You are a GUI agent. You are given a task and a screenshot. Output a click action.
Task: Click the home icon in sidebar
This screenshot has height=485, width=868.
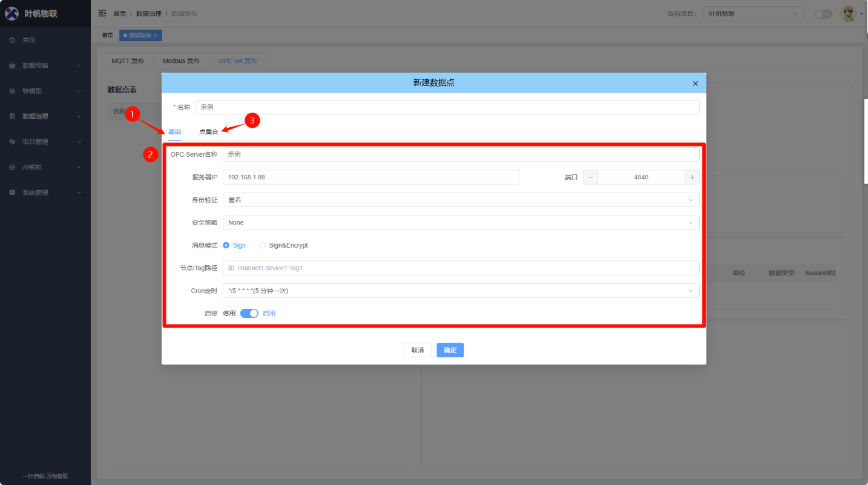12,40
